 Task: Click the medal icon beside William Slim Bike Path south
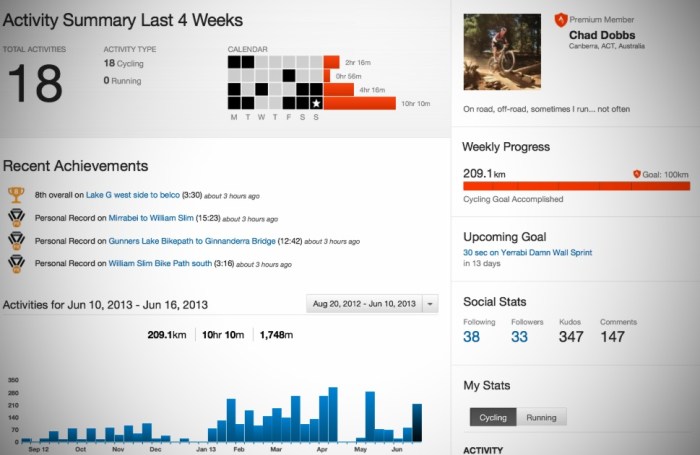click(15, 264)
